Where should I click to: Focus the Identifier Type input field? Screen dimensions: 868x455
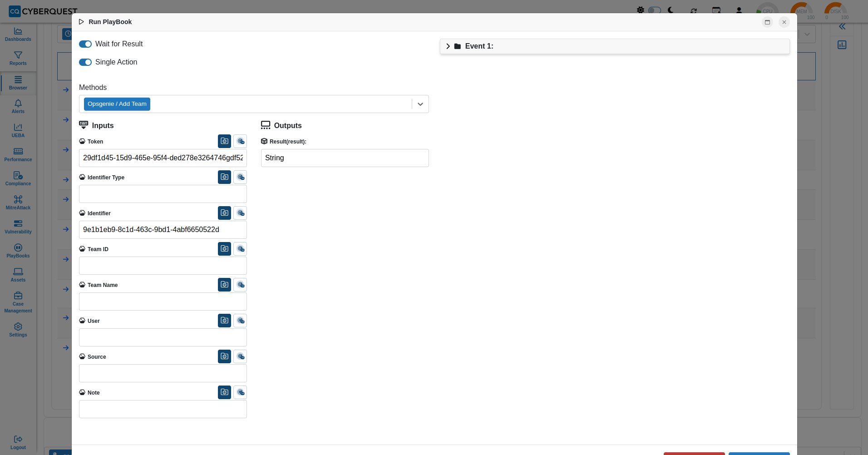[x=163, y=194]
